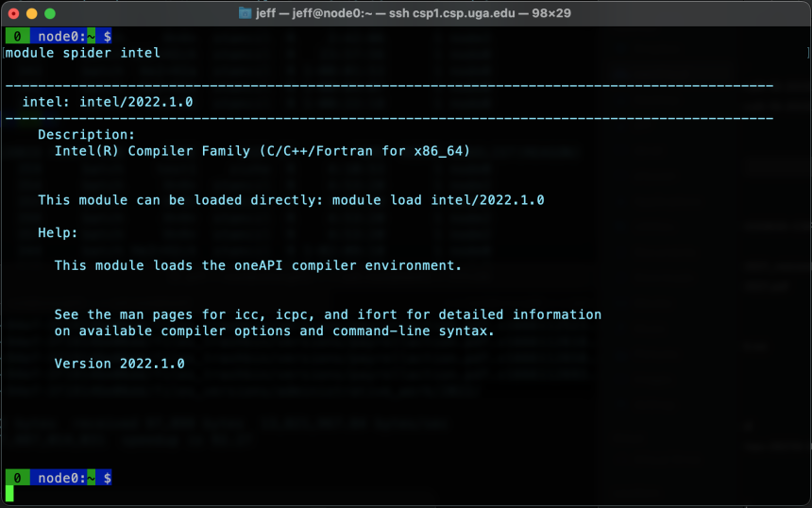
Task: Click the 'command-line syntax' line
Action: click(275, 330)
